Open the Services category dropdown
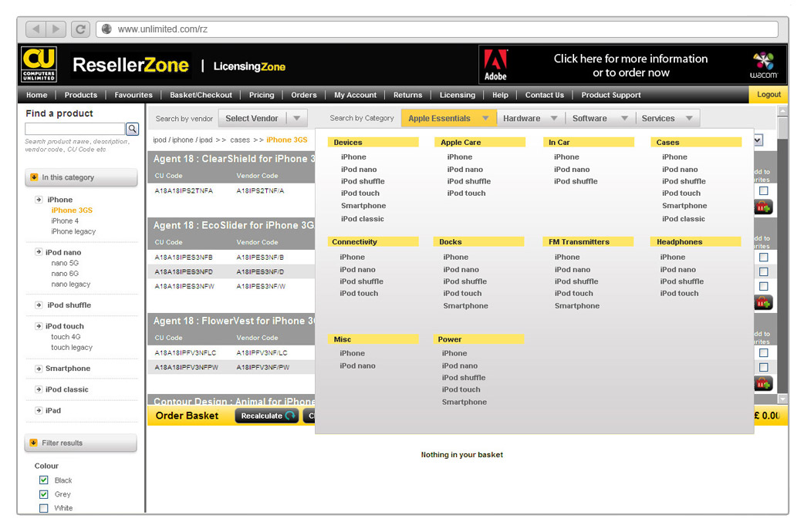 coord(667,119)
